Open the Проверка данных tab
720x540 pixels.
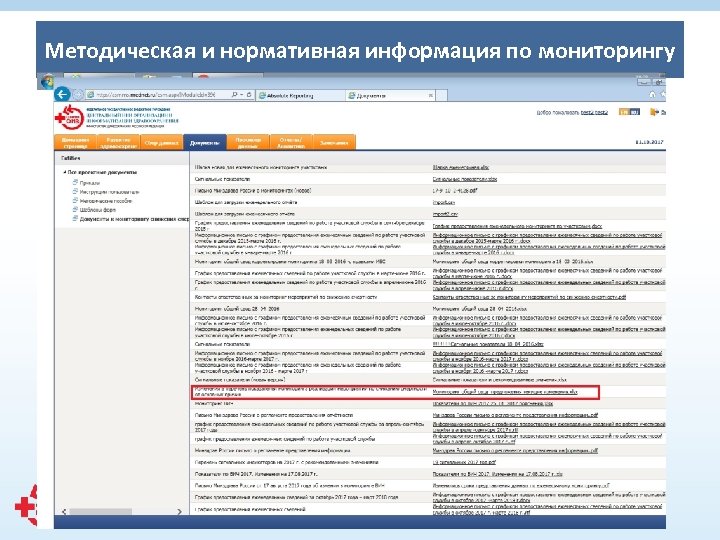(248, 142)
